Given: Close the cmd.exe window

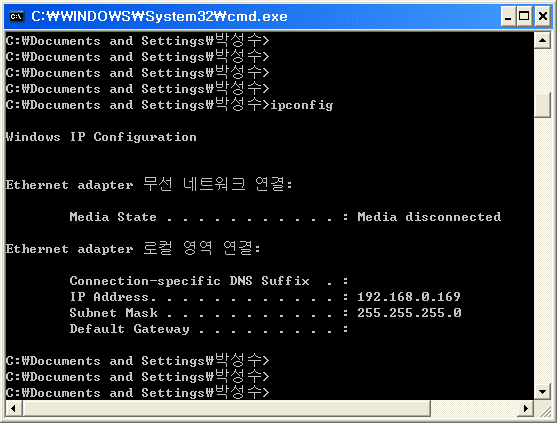Looking at the screenshot, I should [542, 16].
